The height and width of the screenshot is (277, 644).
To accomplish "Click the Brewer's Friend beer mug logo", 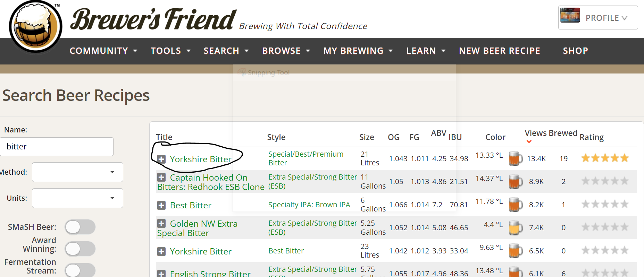I will [36, 27].
